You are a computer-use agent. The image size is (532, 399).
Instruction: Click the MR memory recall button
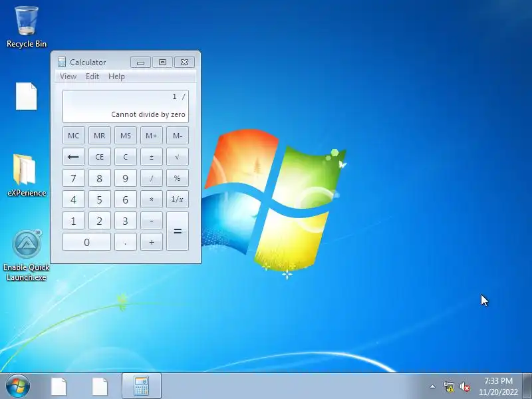click(99, 136)
